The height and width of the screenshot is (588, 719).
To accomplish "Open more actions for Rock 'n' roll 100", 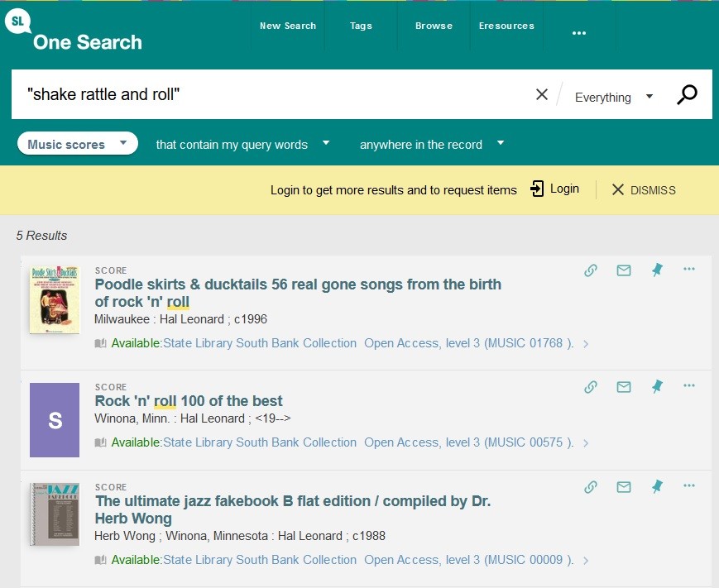I will tap(689, 385).
